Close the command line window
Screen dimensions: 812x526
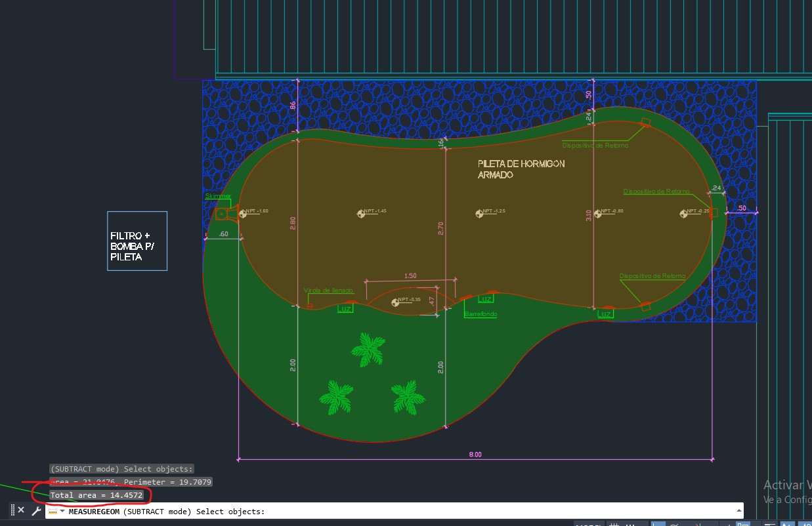(21, 510)
